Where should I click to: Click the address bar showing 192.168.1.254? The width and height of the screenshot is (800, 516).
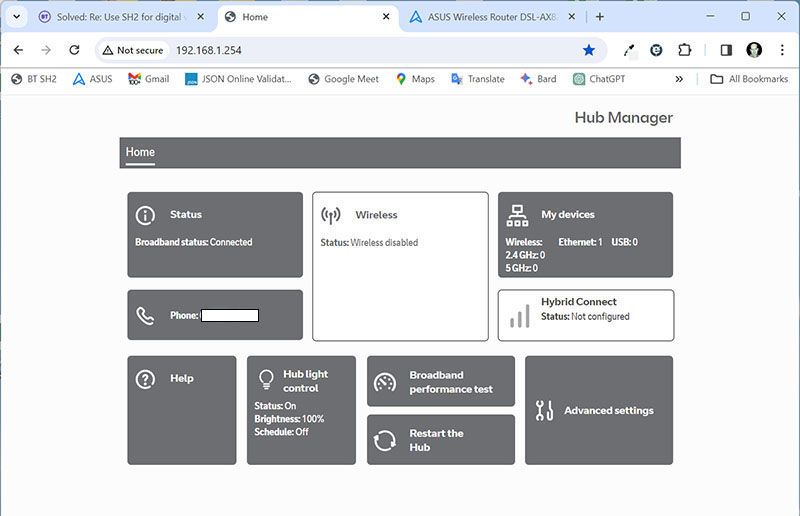[x=350, y=50]
